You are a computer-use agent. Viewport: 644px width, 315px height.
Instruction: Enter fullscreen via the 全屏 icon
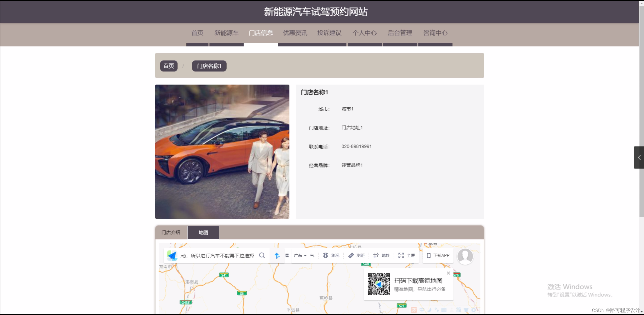click(406, 255)
